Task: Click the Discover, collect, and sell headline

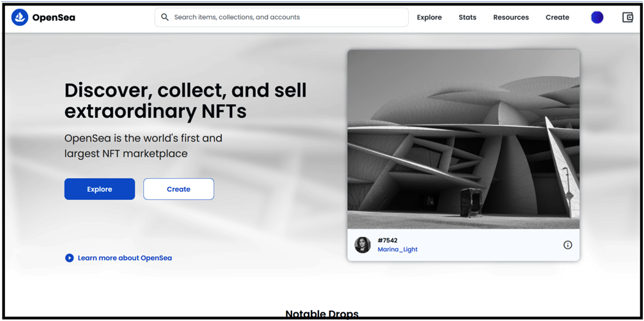Action: (185, 100)
